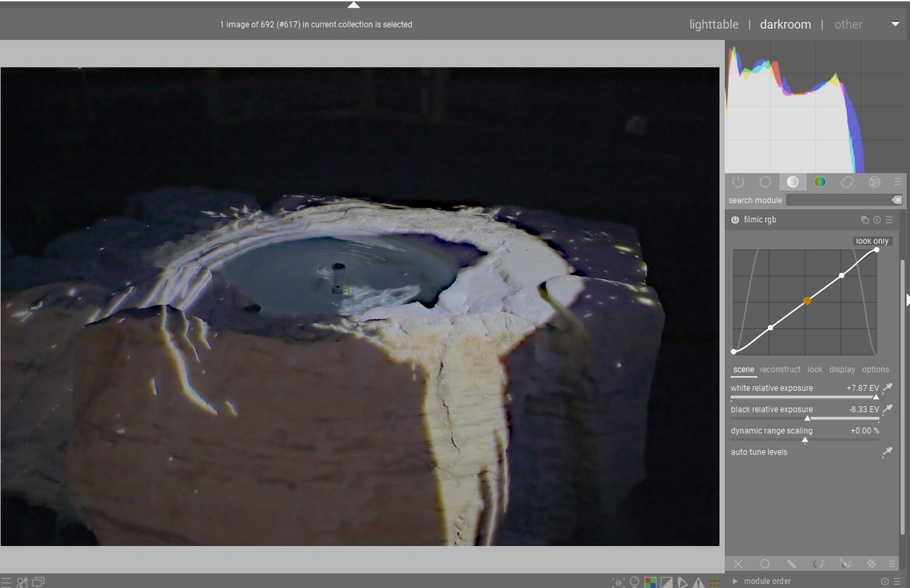910x588 pixels.
Task: Click the +7.87 EV white exposure value
Action: 863,388
